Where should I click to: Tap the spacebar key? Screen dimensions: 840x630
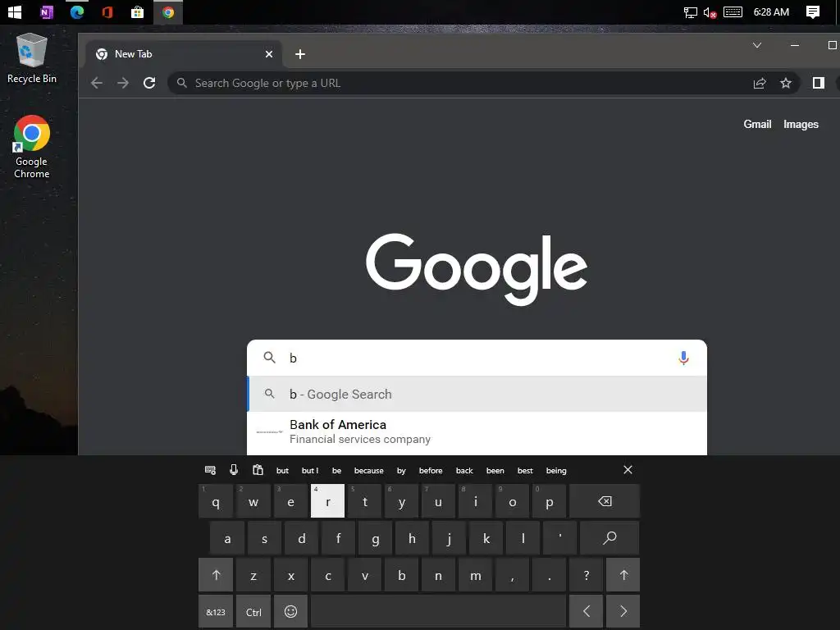click(438, 612)
